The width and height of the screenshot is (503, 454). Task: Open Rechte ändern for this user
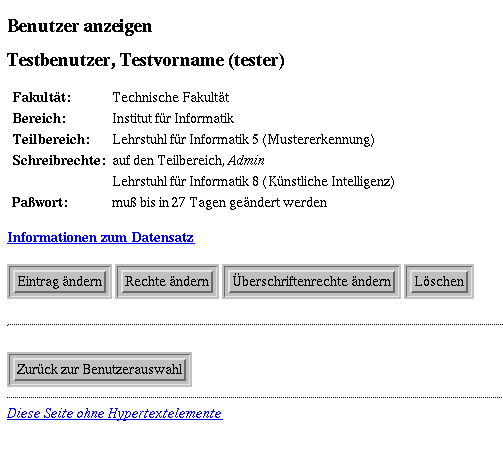point(167,282)
